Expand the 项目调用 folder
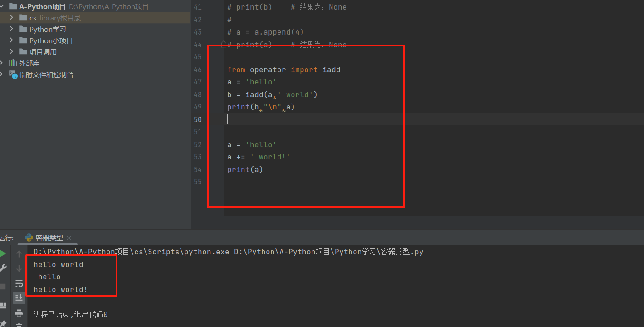 (11, 51)
